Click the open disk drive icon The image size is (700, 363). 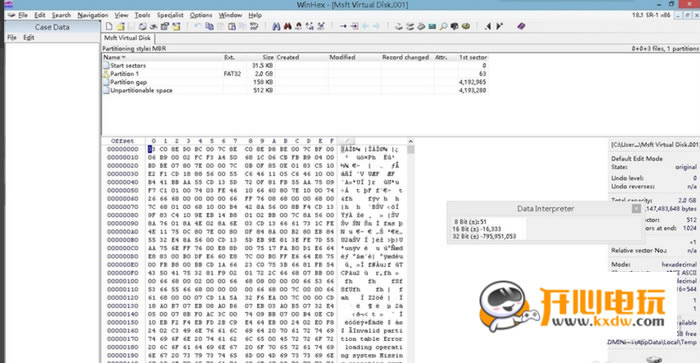(x=421, y=27)
